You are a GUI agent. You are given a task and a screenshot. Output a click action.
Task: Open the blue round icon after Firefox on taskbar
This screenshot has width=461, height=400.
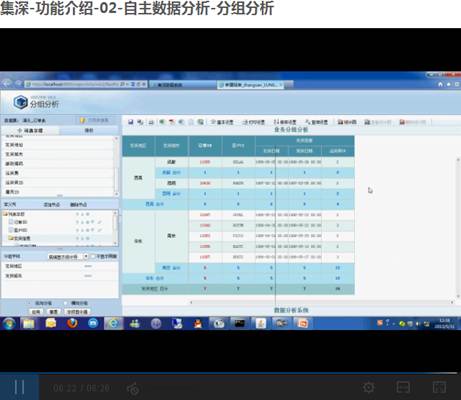coord(93,323)
